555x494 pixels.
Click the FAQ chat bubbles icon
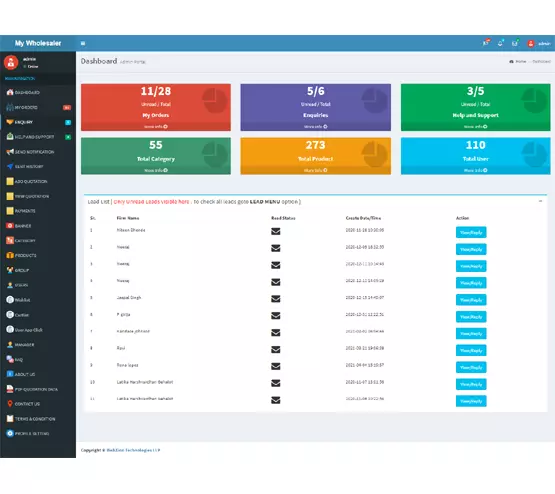point(10,359)
